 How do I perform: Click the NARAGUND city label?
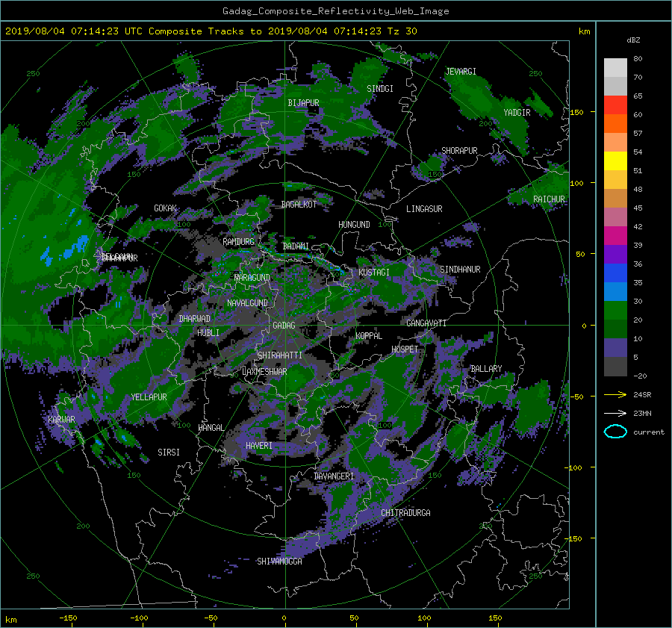pos(252,278)
